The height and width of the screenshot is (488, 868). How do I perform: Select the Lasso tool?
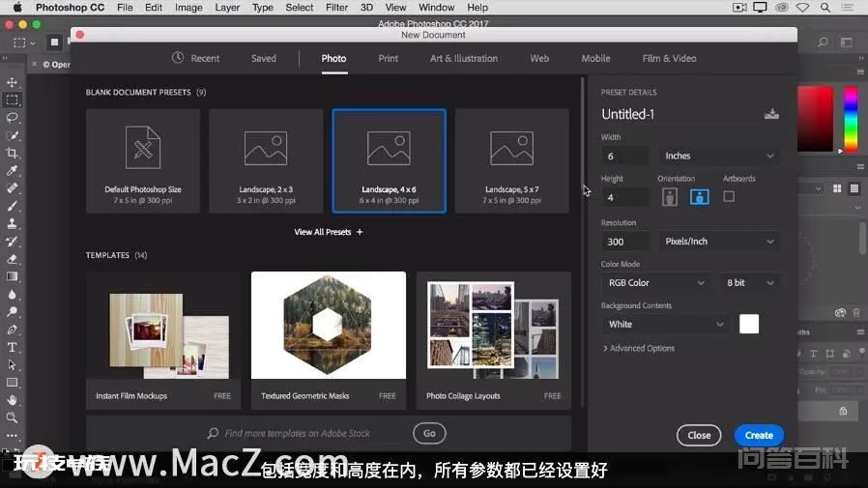[x=12, y=118]
